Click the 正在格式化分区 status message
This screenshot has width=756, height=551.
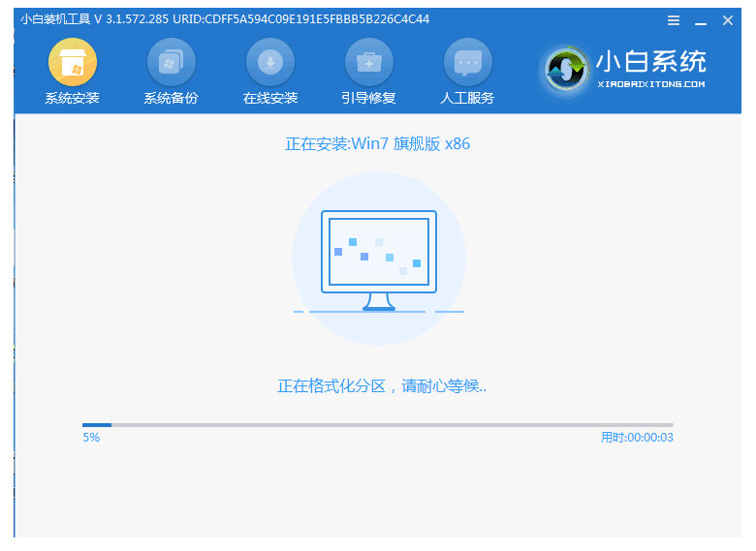[382, 386]
